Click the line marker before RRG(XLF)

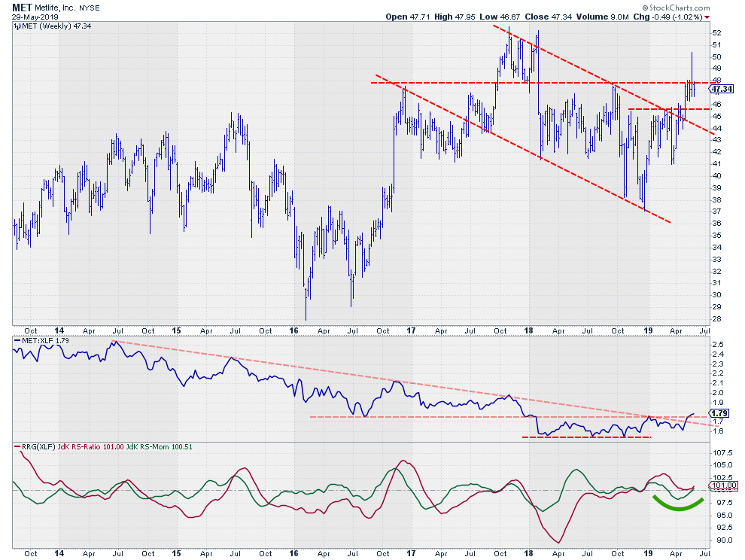coord(17,447)
